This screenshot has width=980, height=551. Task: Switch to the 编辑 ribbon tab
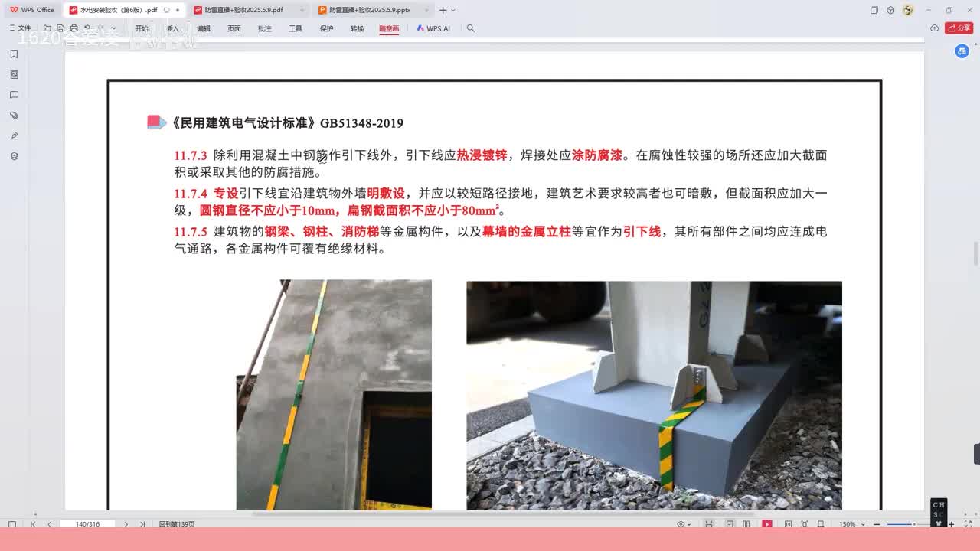204,28
